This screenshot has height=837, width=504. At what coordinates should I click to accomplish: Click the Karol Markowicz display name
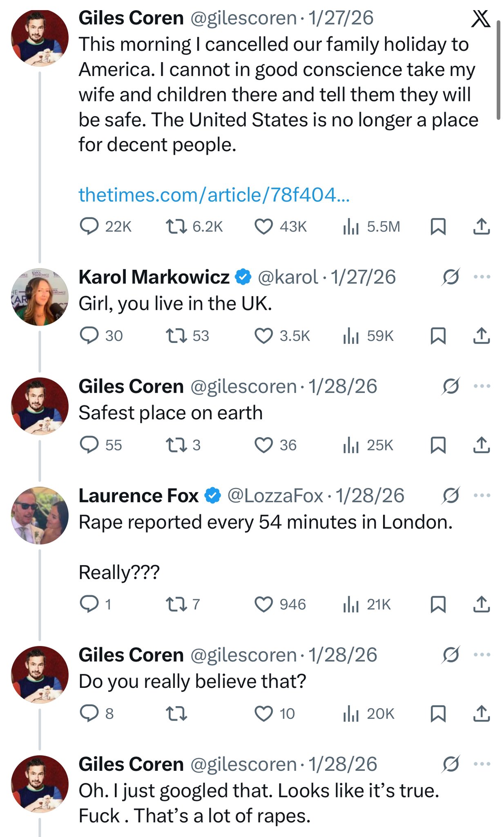pos(154,277)
